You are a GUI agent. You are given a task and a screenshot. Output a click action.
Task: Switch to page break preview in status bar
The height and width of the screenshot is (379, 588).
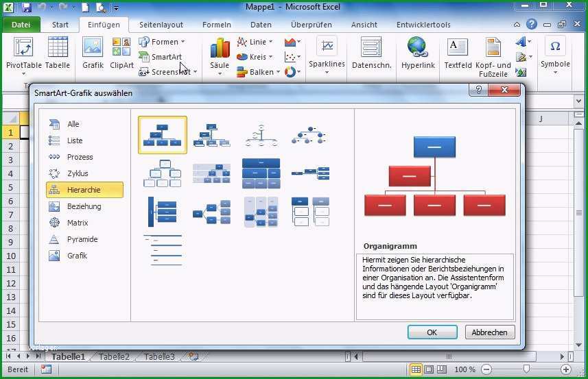tap(442, 369)
